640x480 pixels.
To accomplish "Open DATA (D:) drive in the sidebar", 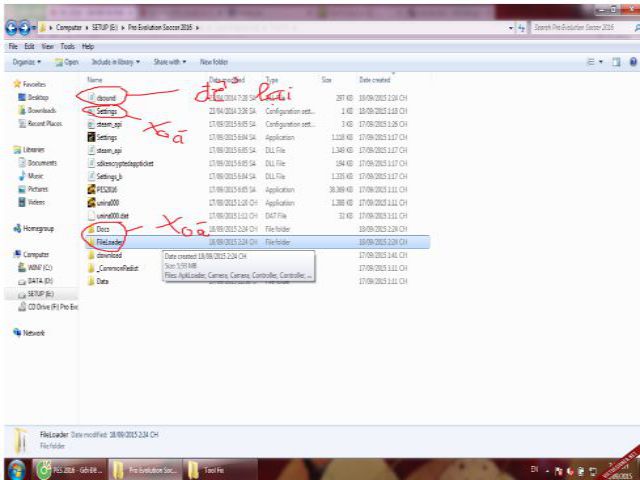I will 36,281.
